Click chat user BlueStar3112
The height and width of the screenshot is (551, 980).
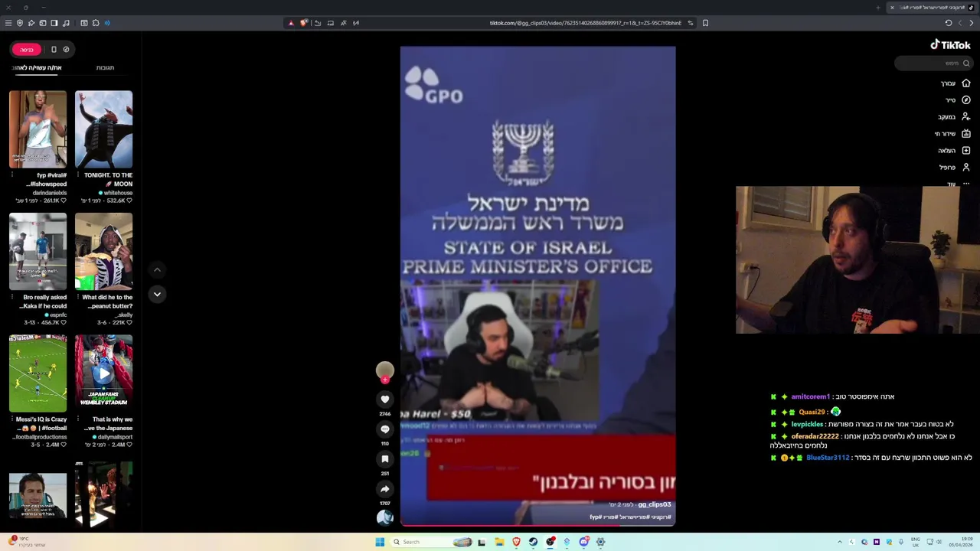(828, 458)
